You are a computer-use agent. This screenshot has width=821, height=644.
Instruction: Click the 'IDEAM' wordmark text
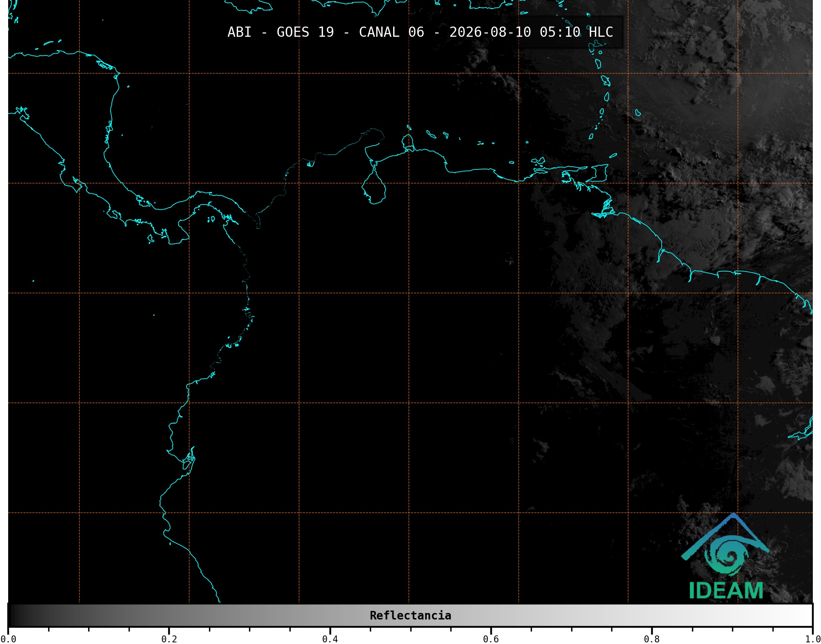click(726, 591)
